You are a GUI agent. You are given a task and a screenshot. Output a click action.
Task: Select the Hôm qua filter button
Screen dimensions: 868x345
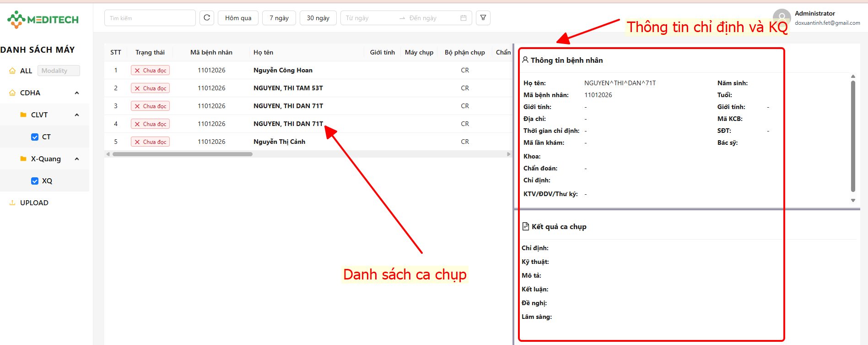click(x=238, y=18)
